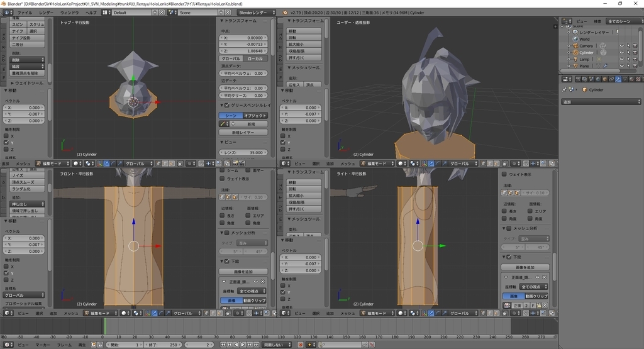644x349 pixels.
Task: Click the add new scene plus icon
Action: click(x=221, y=13)
